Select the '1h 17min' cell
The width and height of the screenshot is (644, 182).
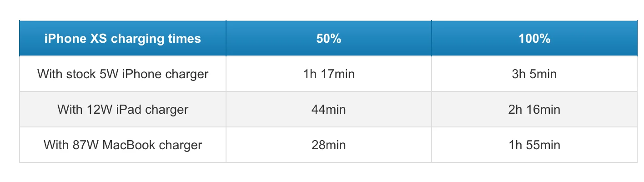tap(329, 74)
